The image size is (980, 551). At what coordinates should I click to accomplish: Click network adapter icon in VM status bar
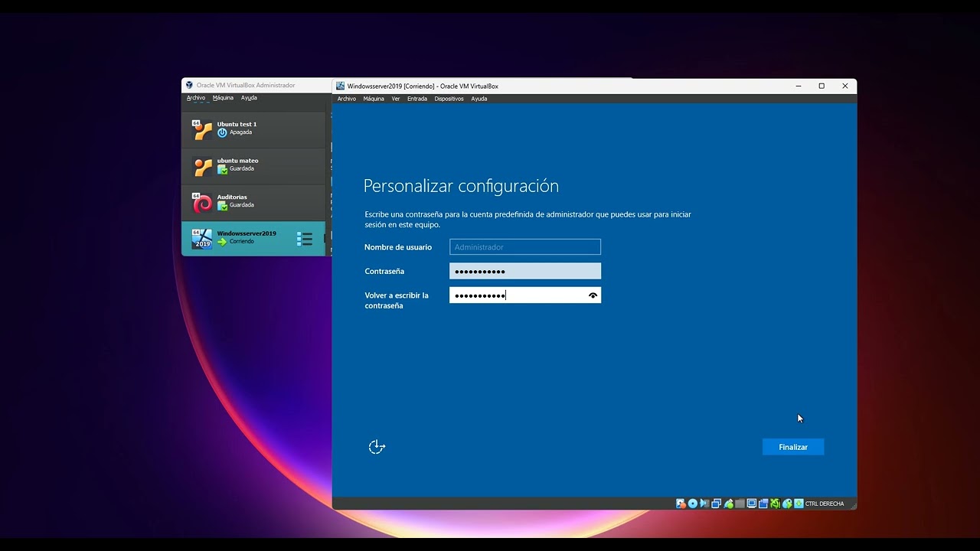(x=716, y=504)
